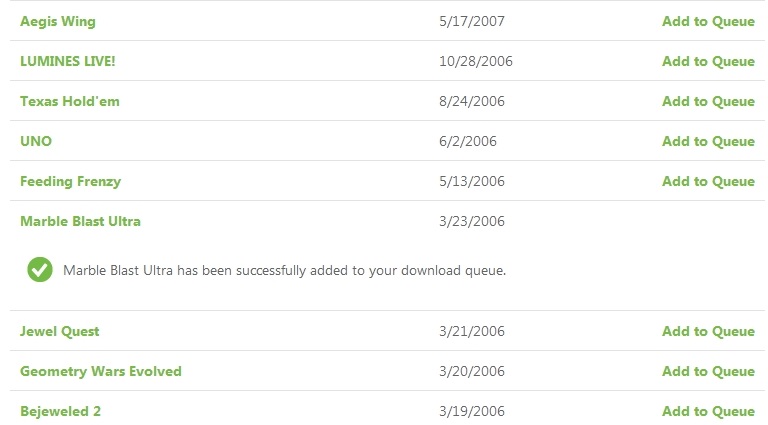Add LUMINES LIVE! to the queue
This screenshot has height=425, width=768.
click(x=708, y=61)
